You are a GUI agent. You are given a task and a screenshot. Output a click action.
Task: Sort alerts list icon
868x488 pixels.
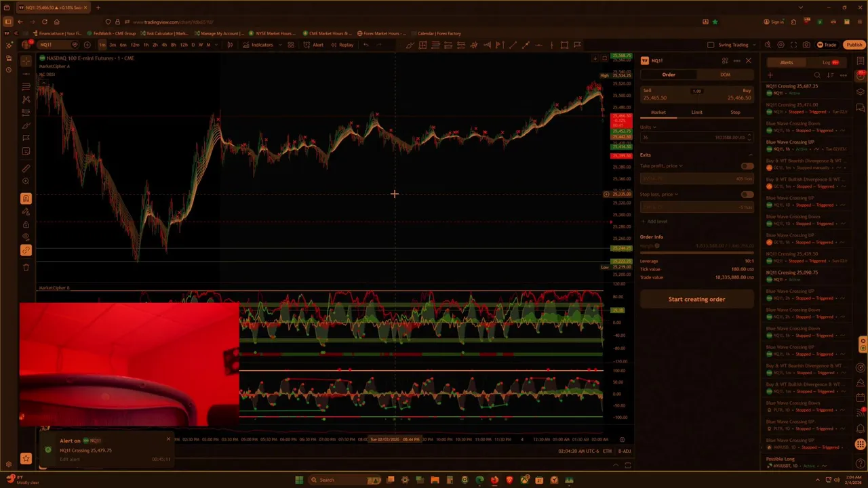point(830,75)
